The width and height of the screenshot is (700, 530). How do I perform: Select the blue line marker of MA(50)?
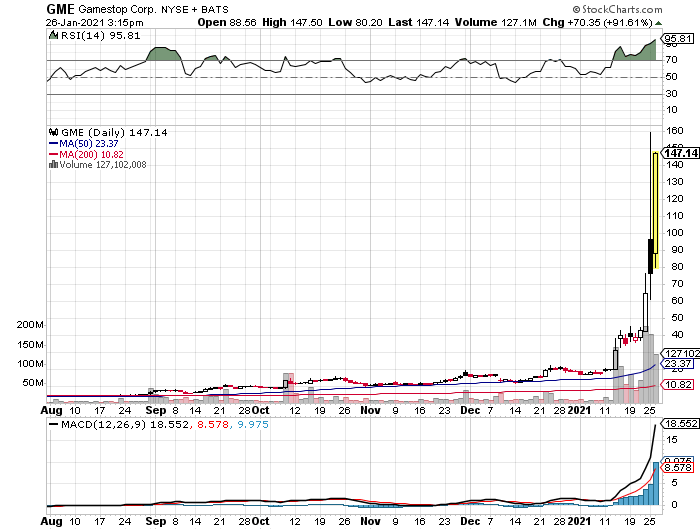click(53, 144)
